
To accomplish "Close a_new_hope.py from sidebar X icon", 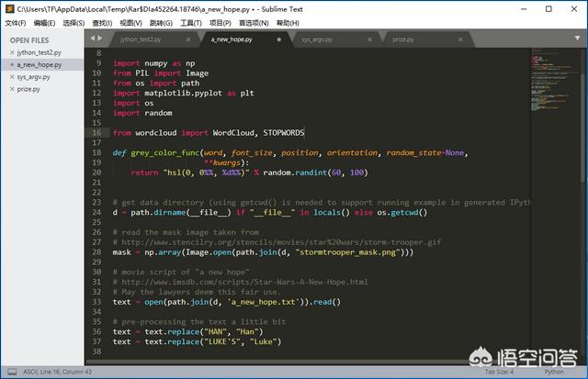I will click(x=12, y=65).
